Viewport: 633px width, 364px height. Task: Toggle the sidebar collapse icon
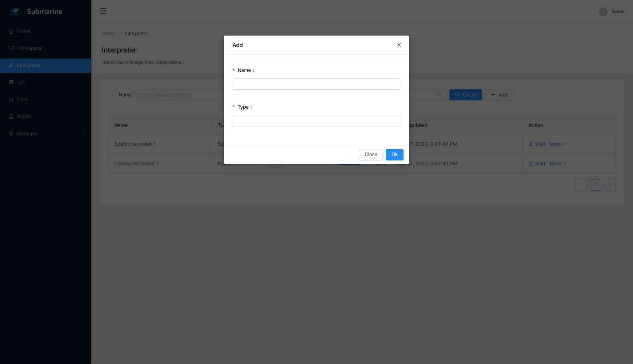click(103, 11)
